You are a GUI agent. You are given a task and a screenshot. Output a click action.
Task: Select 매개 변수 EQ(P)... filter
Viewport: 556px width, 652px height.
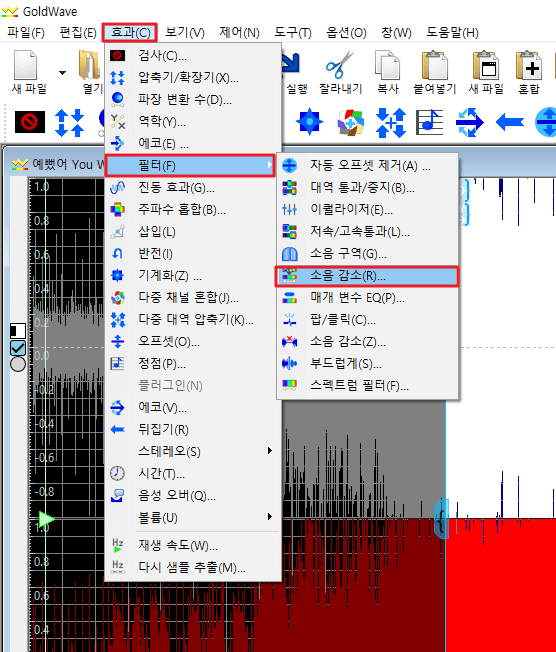pyautogui.click(x=368, y=298)
